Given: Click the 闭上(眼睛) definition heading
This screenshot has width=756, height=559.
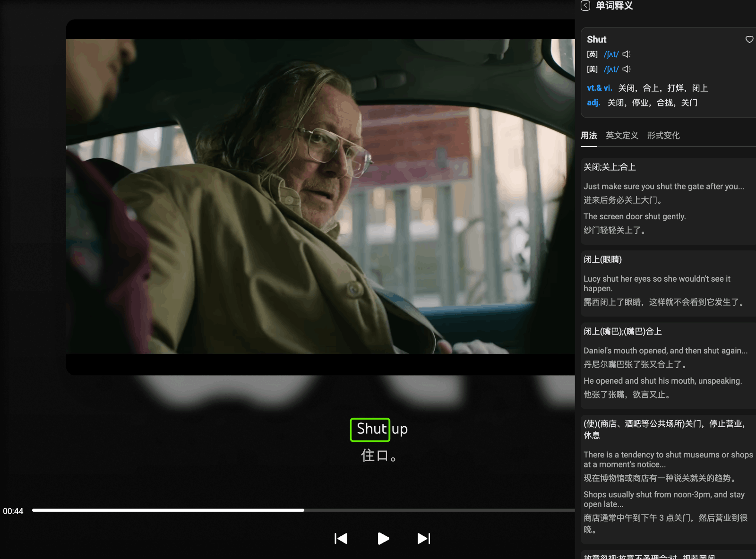Looking at the screenshot, I should tap(602, 259).
